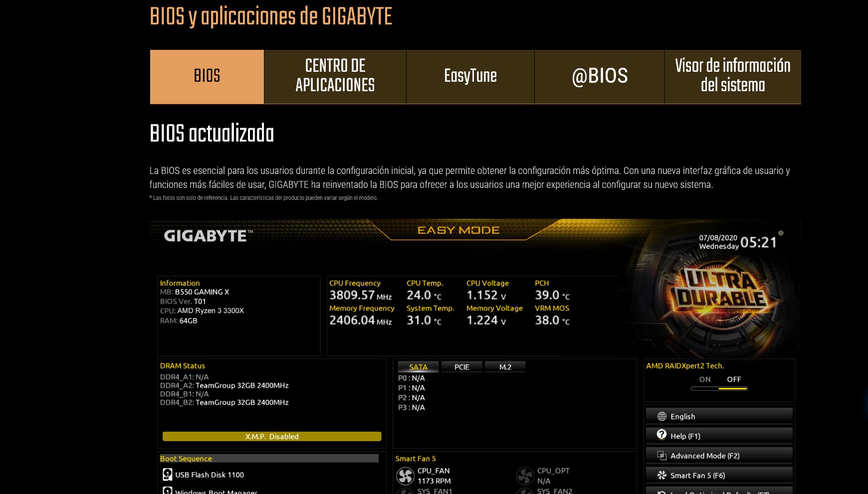Click the MB: B550 GAMING X line
This screenshot has height=494, width=868.
coord(195,292)
